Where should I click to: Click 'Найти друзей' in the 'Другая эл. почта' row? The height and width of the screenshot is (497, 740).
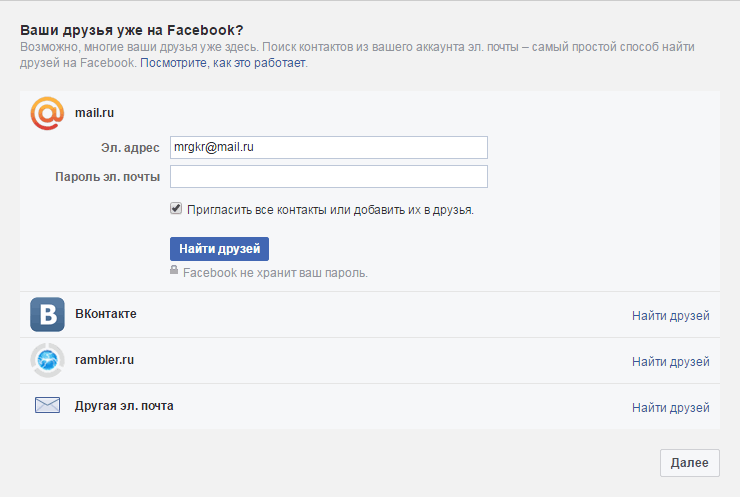coord(670,407)
